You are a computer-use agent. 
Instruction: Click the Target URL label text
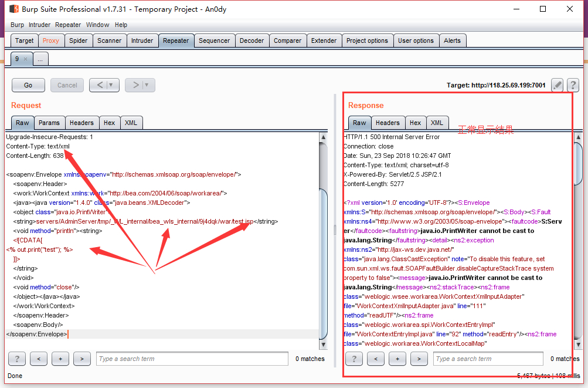pyautogui.click(x=496, y=85)
